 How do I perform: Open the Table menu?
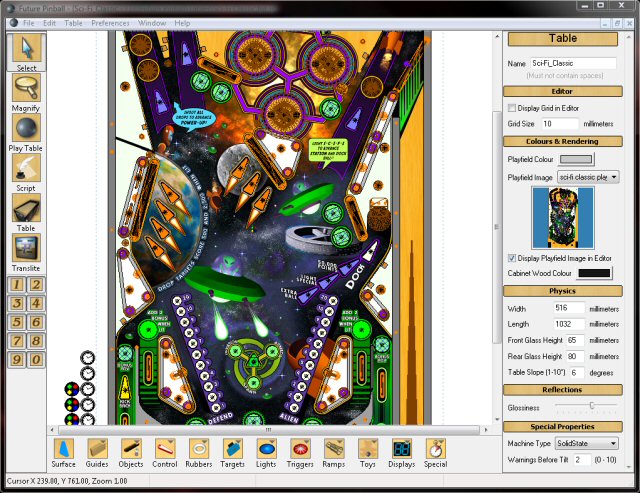coord(73,23)
